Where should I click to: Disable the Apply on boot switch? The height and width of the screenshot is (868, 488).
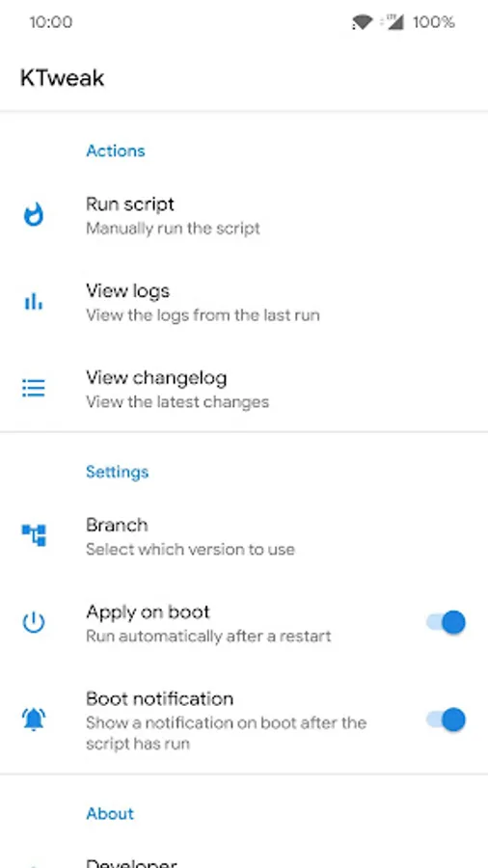(446, 623)
